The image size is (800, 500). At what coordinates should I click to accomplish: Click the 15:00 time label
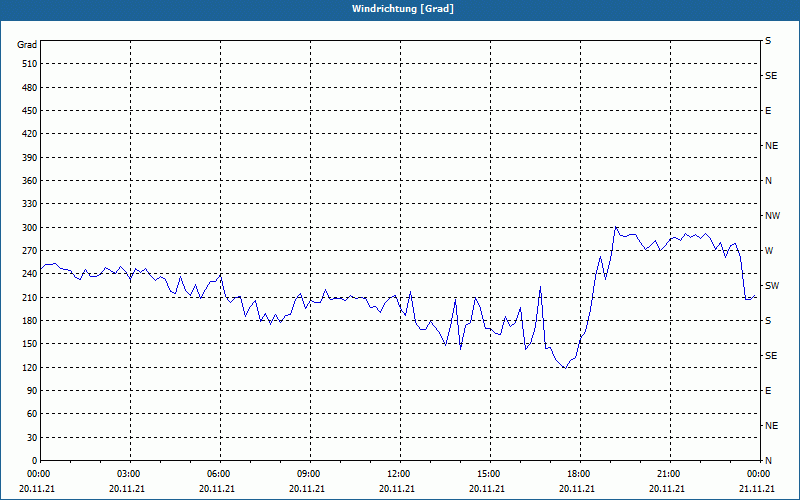(490, 474)
